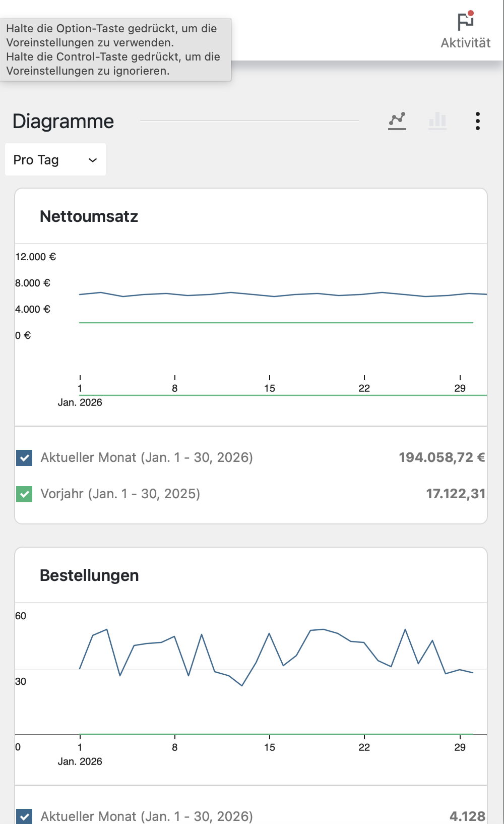Viewport: 504px width, 824px height.
Task: Open the Aktivität panel
Action: coord(465,30)
